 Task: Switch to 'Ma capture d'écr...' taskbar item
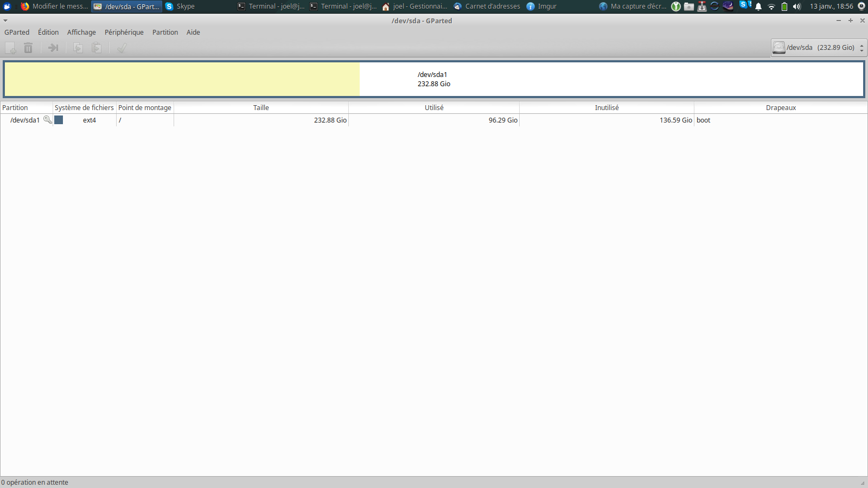(633, 7)
